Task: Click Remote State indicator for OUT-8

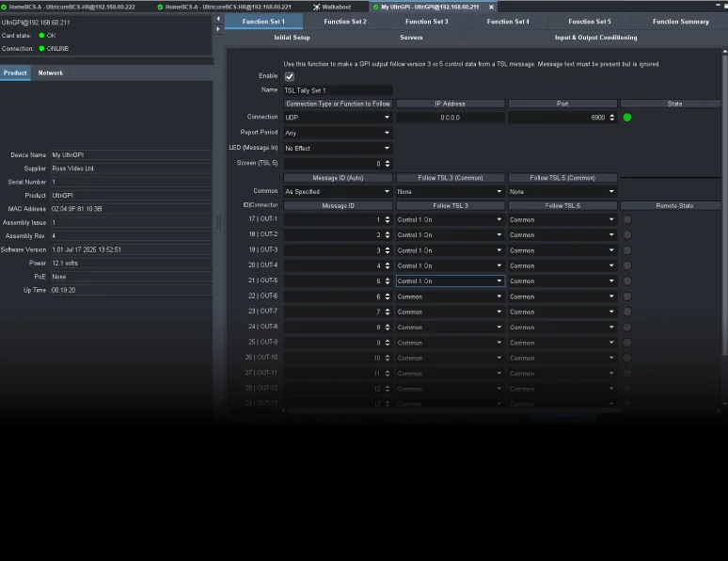Action: 626,328
